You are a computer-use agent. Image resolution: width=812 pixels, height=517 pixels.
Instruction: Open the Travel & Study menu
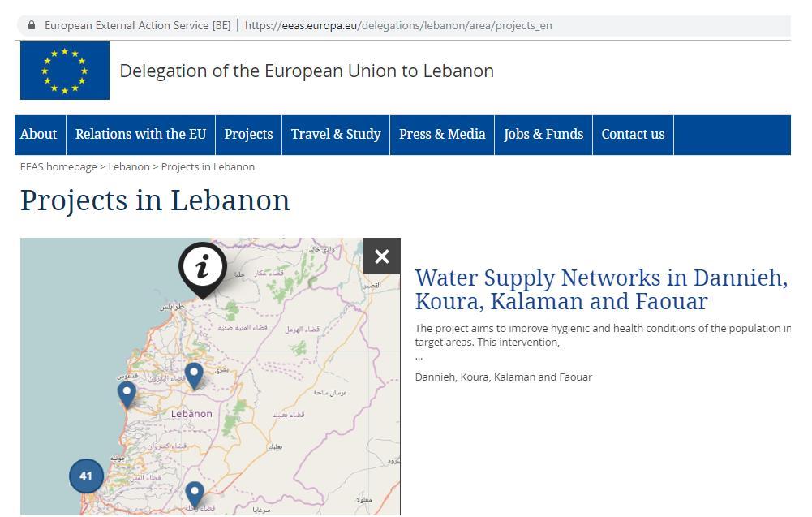coord(336,134)
